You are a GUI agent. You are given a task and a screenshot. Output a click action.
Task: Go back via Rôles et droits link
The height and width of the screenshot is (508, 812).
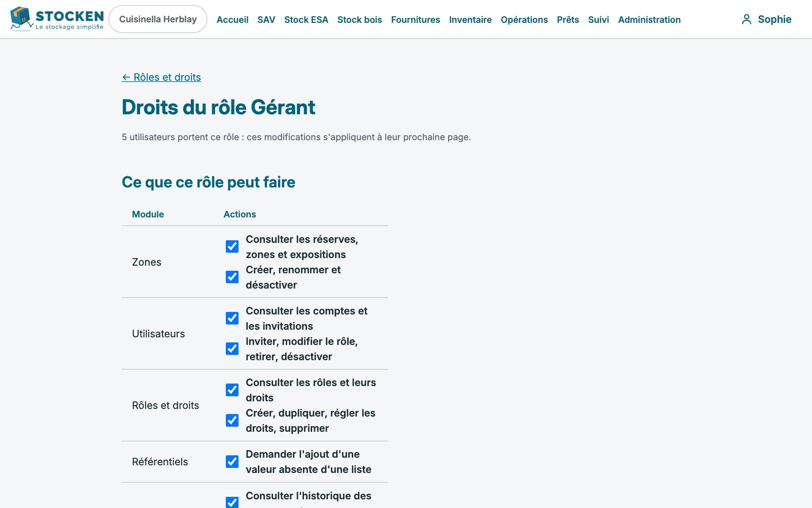click(161, 77)
